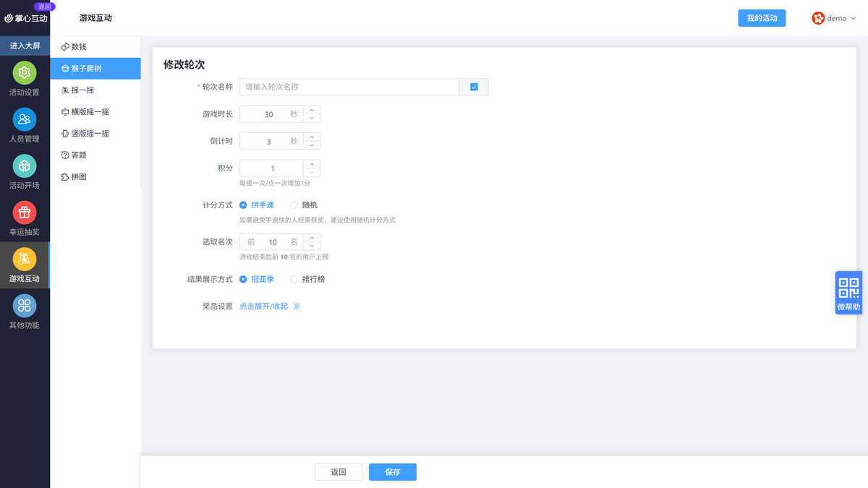Increase 倒计时 with up arrow
This screenshot has height=488, width=868.
[312, 137]
